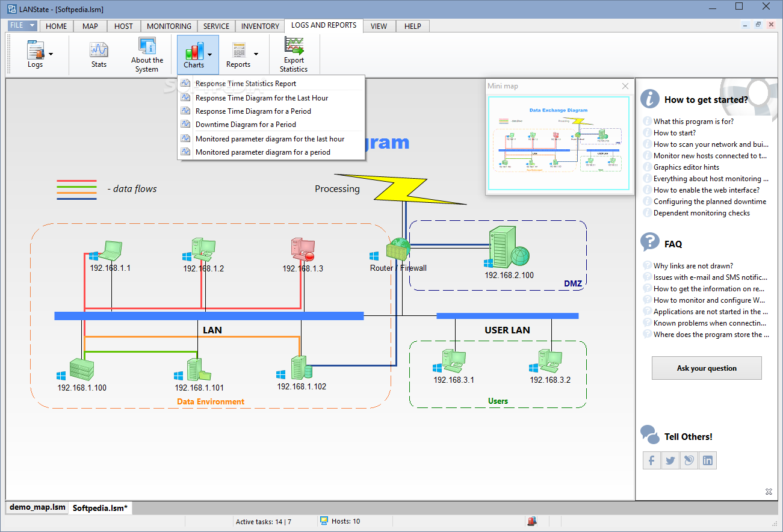Choose Response Time Statistics Report
This screenshot has width=783, height=532.
(x=271, y=84)
